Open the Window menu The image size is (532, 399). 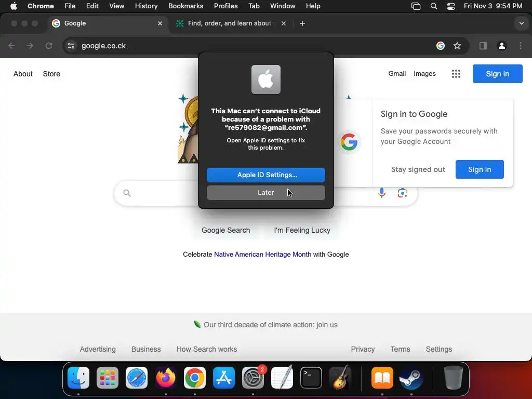click(x=283, y=6)
